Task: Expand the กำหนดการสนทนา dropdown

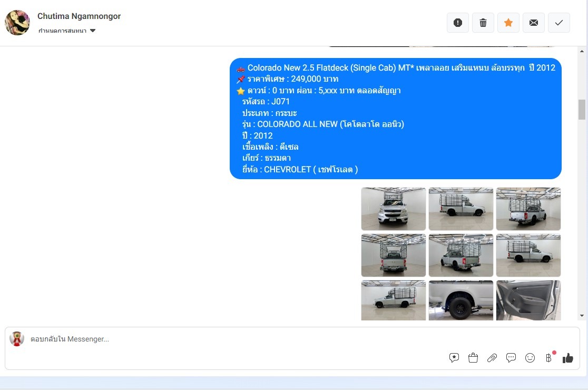Action: (67, 31)
